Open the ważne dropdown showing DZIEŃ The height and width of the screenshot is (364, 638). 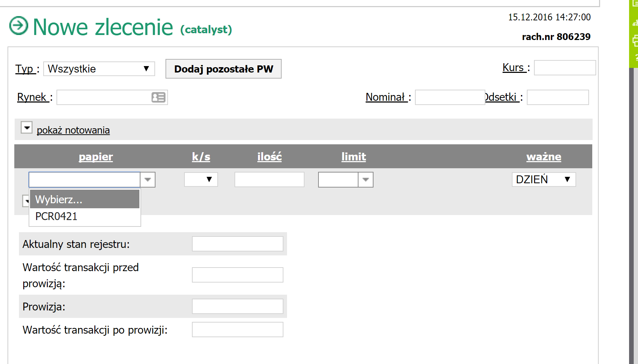tap(543, 179)
